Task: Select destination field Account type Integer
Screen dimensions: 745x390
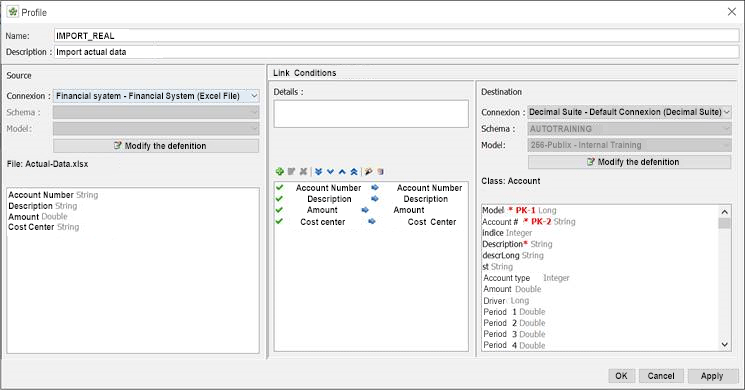Action: tap(526, 278)
